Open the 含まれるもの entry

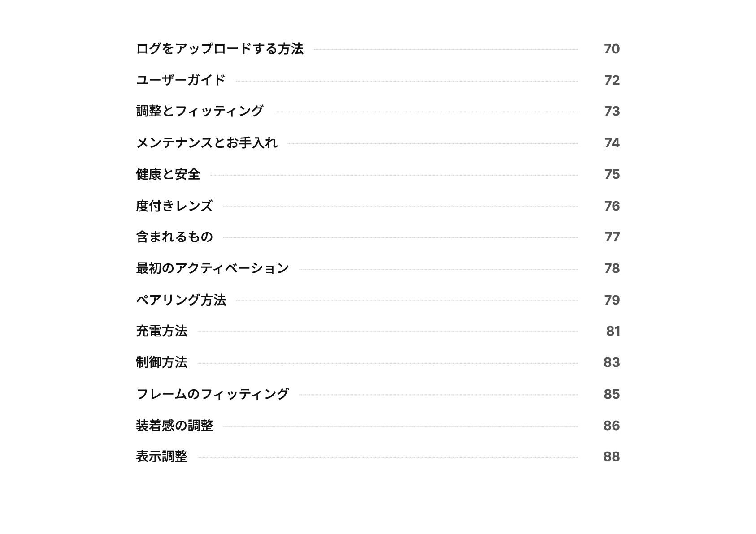pyautogui.click(x=174, y=237)
